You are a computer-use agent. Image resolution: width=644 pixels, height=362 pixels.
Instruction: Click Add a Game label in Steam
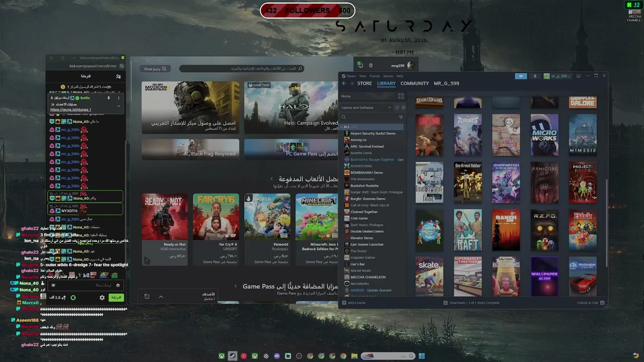tap(357, 303)
